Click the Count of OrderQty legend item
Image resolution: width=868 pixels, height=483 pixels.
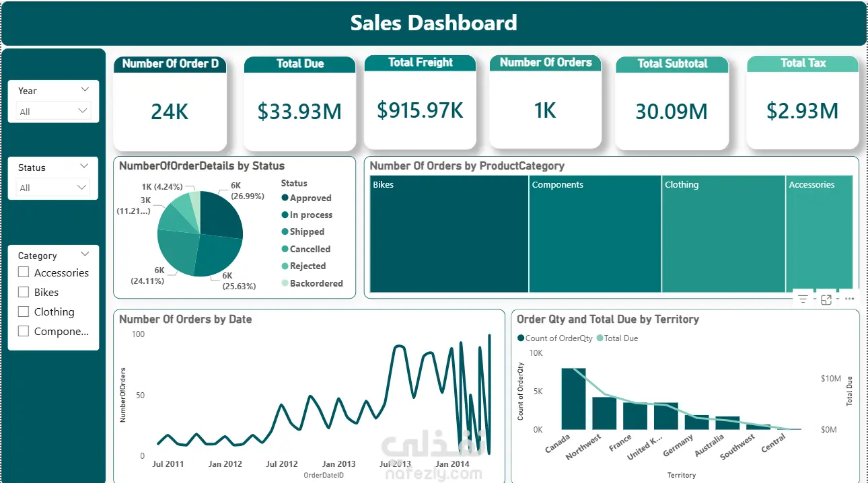554,338
